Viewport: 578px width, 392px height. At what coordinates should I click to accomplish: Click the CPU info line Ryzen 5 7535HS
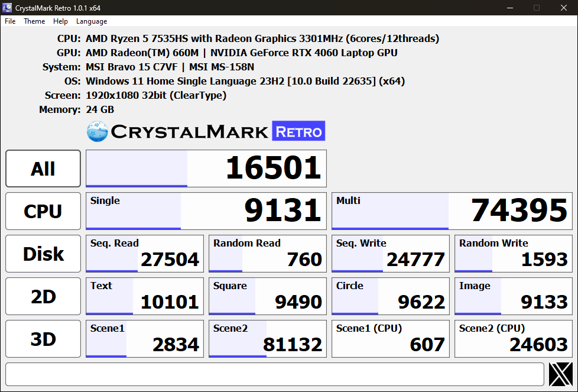[x=262, y=38]
